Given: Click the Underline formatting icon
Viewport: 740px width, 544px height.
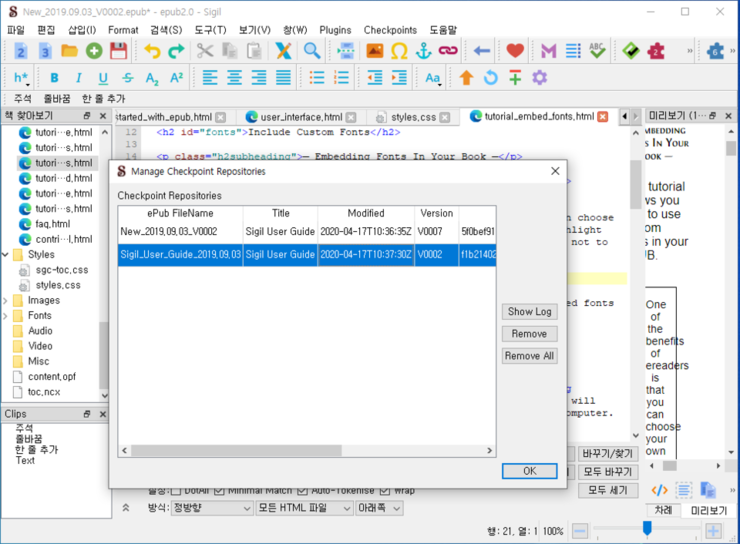Looking at the screenshot, I should [x=103, y=78].
